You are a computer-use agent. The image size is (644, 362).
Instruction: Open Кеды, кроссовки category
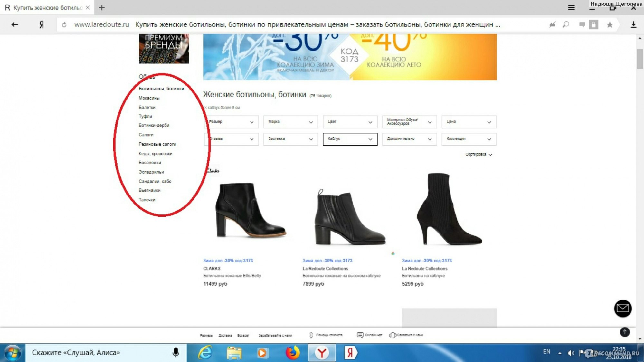pos(155,154)
